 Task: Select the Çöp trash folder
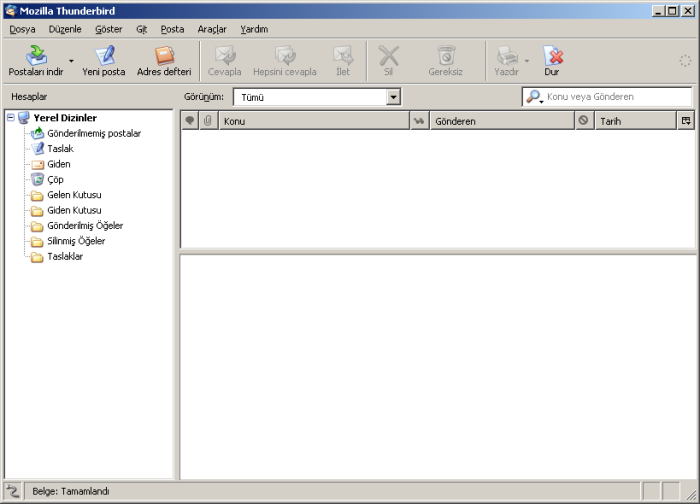coord(55,179)
